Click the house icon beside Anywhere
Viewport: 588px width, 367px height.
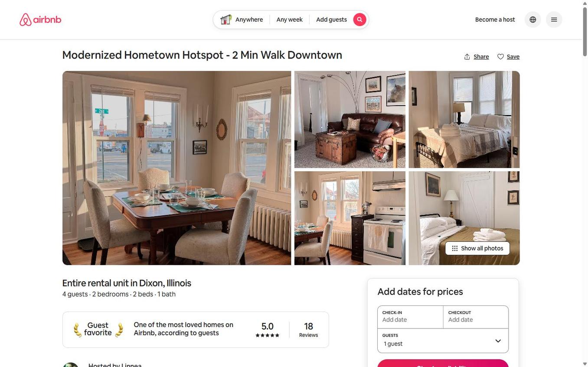[x=225, y=19]
